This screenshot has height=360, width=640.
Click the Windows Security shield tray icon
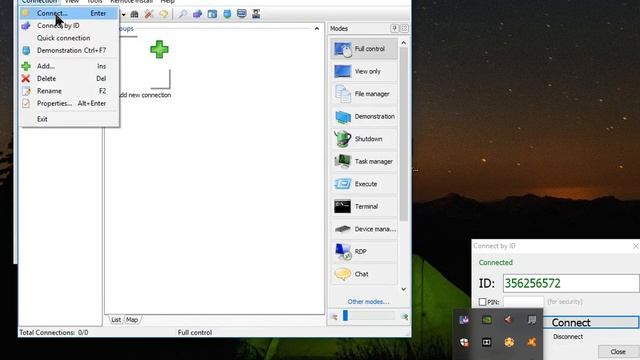pos(464,342)
